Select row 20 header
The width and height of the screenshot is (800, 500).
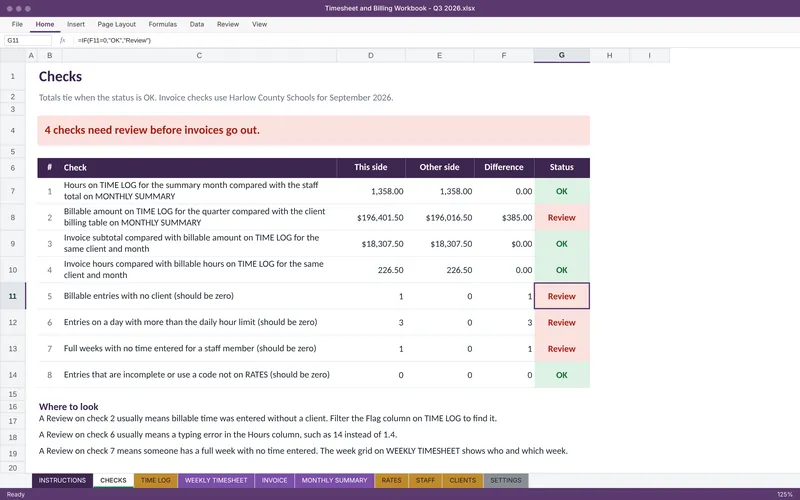(x=13, y=468)
